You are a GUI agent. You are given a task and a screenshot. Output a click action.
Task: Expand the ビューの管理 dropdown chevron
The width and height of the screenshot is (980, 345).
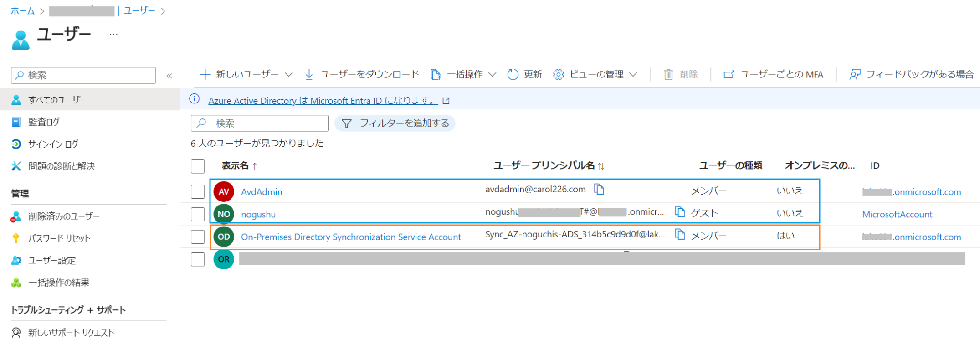[x=633, y=74]
